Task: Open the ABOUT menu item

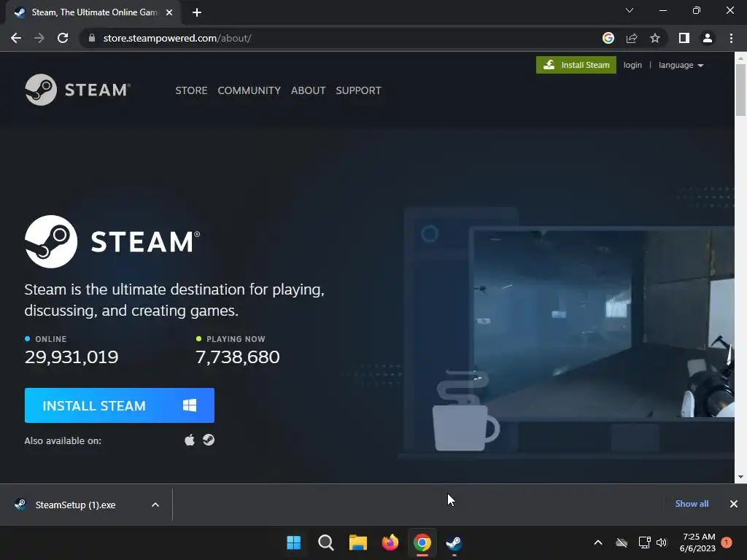Action: 309,90
